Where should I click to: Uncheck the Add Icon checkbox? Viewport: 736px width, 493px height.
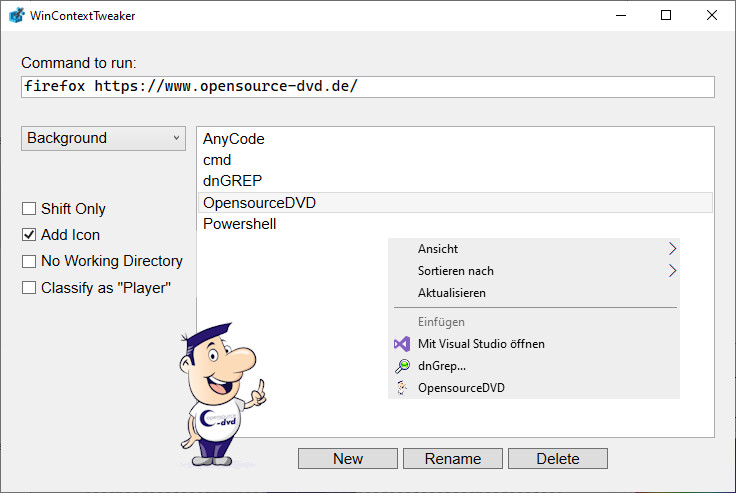pyautogui.click(x=29, y=235)
